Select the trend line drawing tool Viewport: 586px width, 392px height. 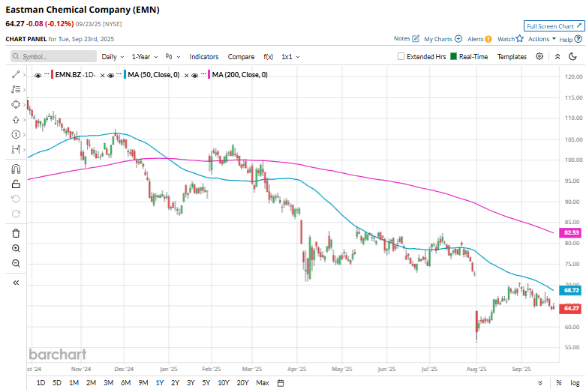(16, 75)
